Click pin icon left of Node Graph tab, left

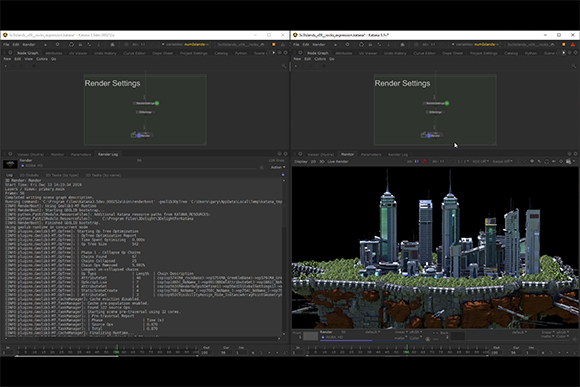[10, 53]
